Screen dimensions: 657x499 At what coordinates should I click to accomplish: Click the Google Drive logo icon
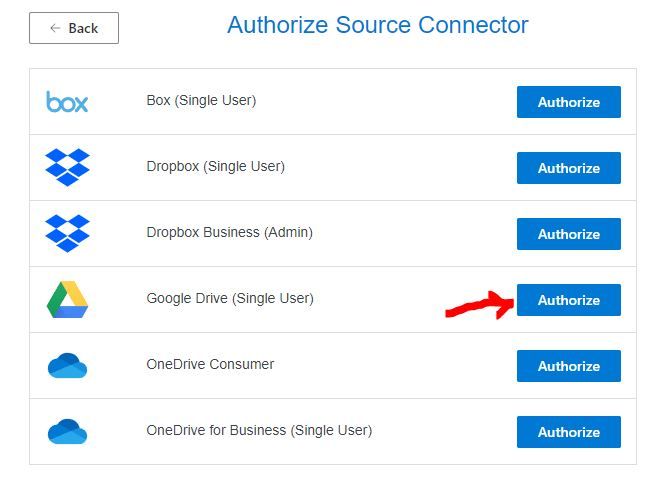click(x=67, y=299)
